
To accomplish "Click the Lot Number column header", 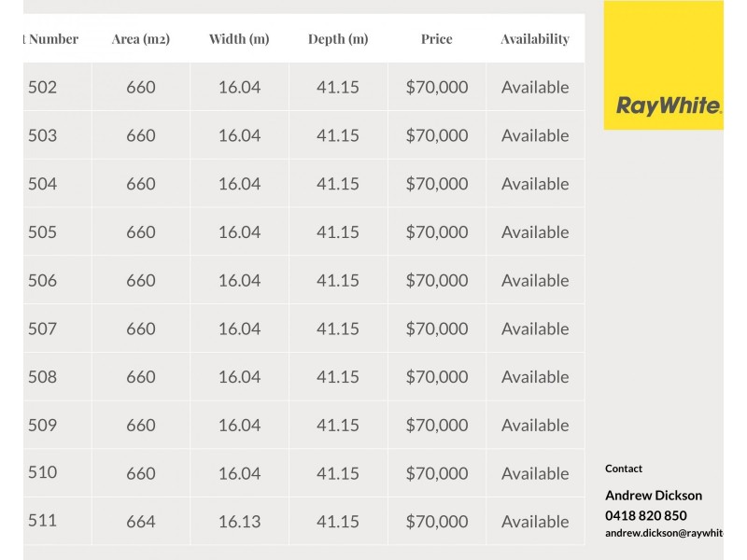I will click(x=52, y=39).
